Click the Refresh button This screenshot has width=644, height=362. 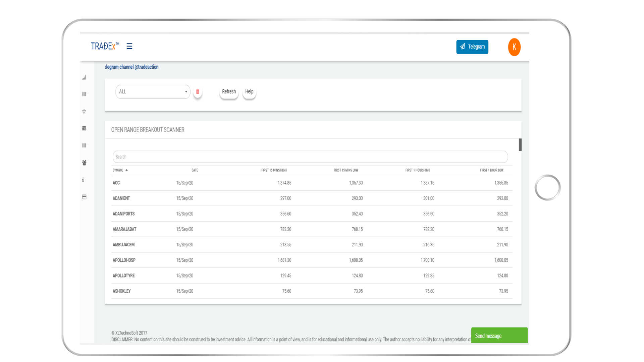click(x=229, y=92)
